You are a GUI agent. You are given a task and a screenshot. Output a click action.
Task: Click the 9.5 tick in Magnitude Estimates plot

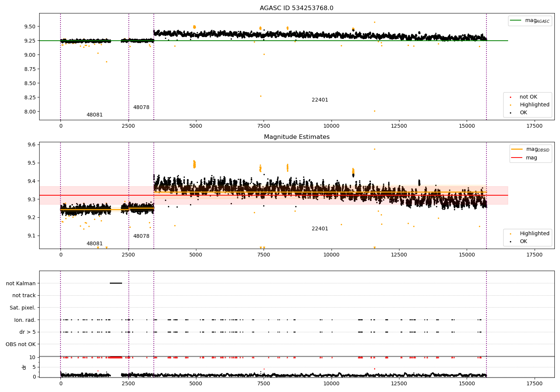point(31,163)
